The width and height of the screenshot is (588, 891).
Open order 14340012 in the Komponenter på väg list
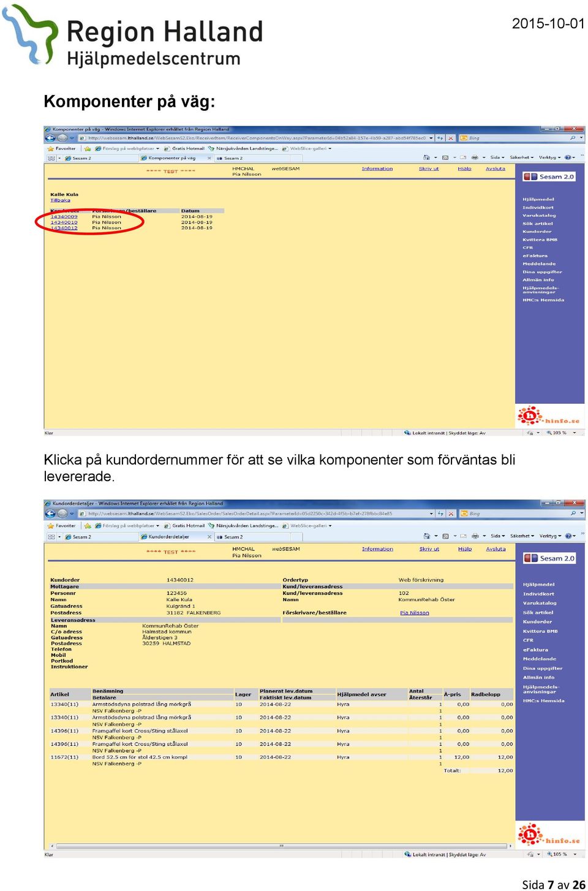[x=64, y=228]
